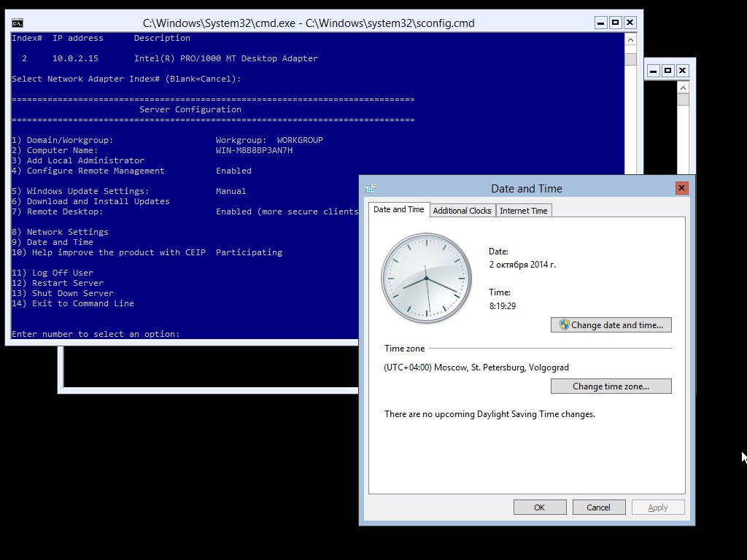Image resolution: width=747 pixels, height=560 pixels.
Task: Click '11) Log Off User' line
Action: point(53,273)
